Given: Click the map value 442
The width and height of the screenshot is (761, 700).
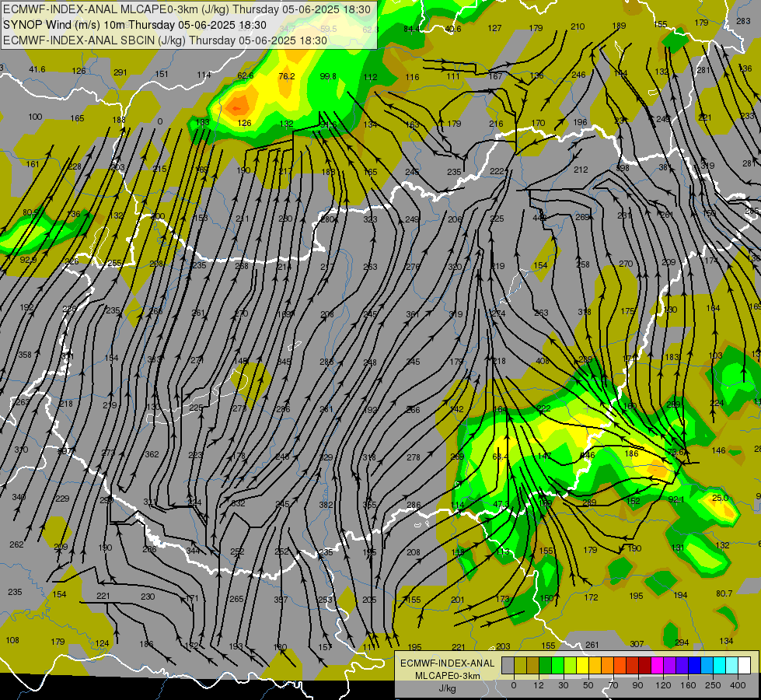Looking at the screenshot, I should point(539,218).
